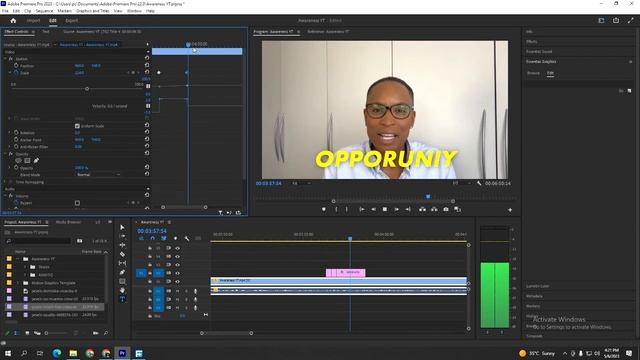Open Browse tab in Essential Graphics

click(533, 73)
